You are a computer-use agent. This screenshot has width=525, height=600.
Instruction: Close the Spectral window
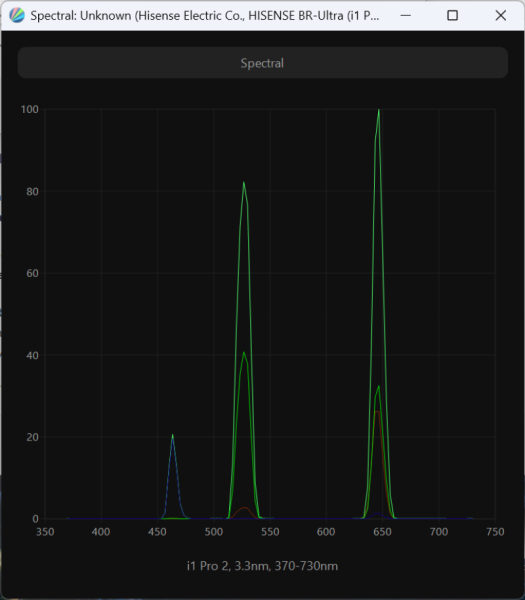tap(501, 15)
